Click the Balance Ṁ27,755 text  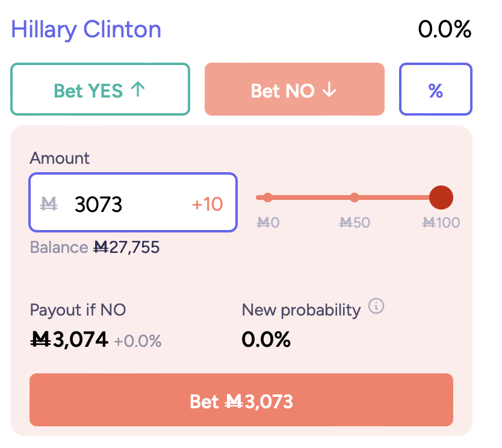click(x=95, y=247)
